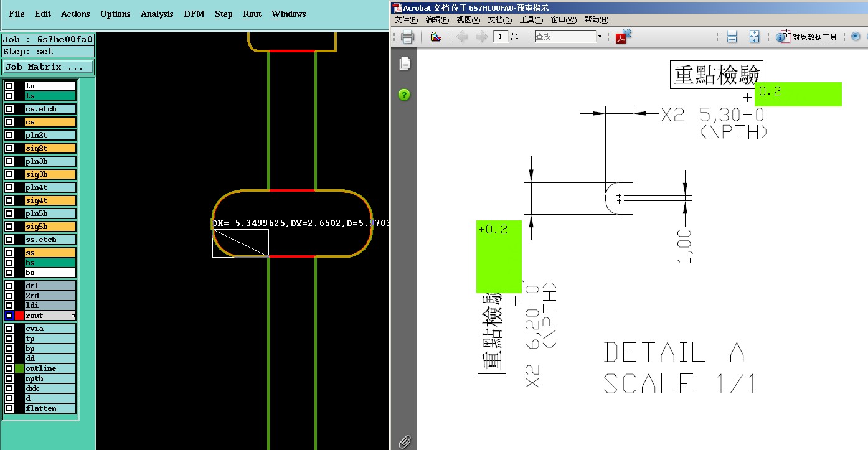Select the layer named sig3b
This screenshot has height=450, width=868.
click(x=50, y=174)
